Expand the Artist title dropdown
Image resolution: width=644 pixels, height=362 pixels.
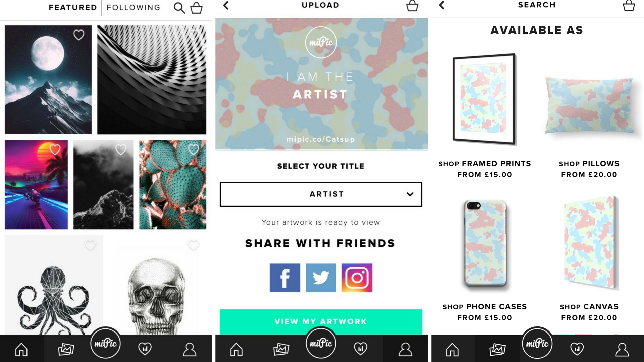(x=321, y=194)
